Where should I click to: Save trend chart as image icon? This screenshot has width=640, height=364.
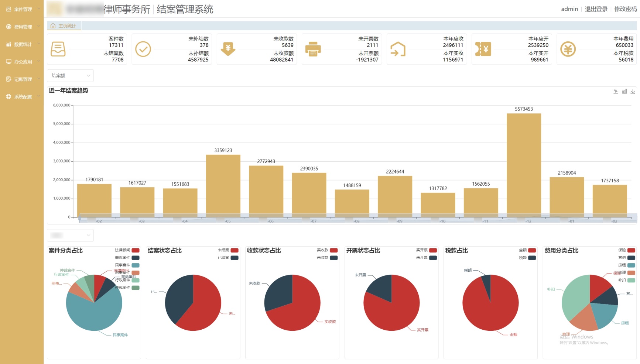pyautogui.click(x=633, y=91)
